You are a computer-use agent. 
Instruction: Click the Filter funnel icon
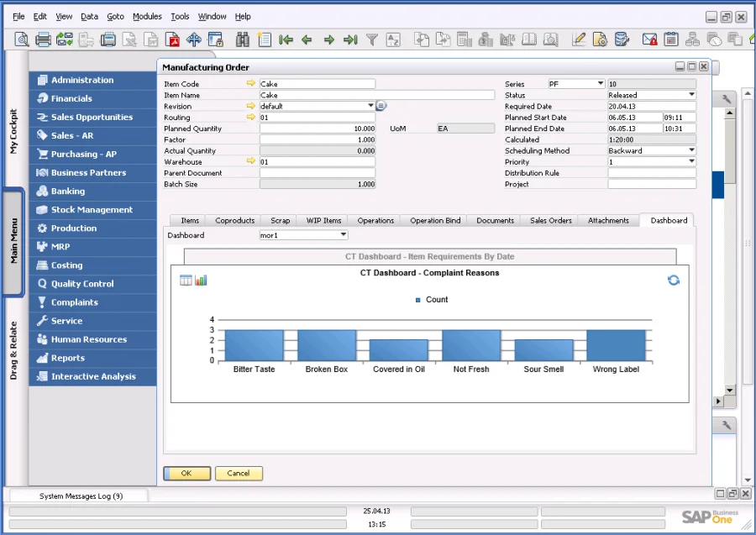point(372,39)
